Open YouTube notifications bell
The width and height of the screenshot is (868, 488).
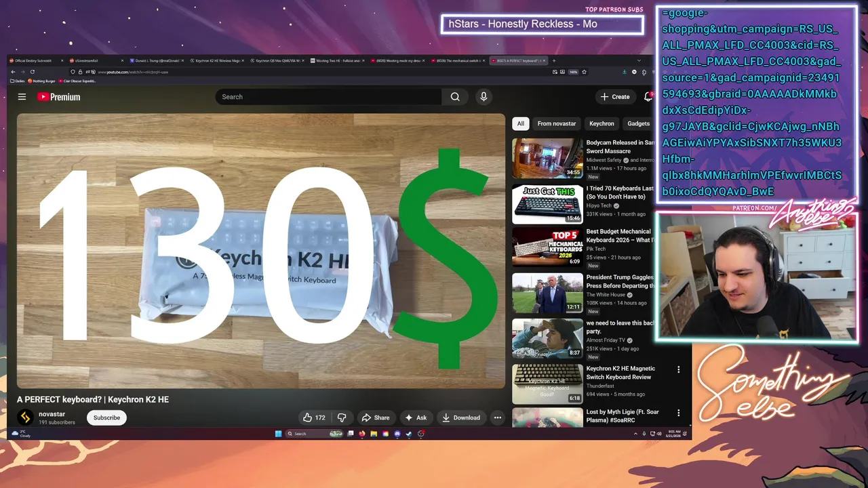tap(648, 97)
